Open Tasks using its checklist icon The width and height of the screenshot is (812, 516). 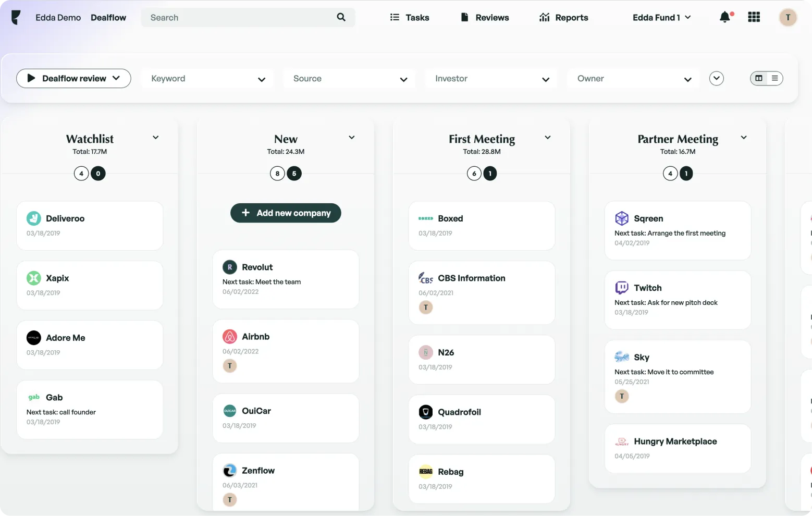pyautogui.click(x=395, y=17)
